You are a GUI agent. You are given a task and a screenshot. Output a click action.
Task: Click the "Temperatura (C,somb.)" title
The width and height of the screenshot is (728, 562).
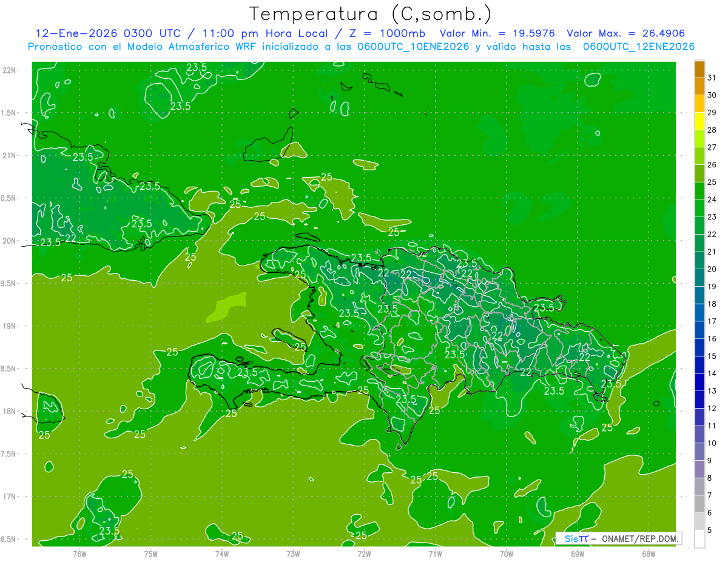pos(371,14)
